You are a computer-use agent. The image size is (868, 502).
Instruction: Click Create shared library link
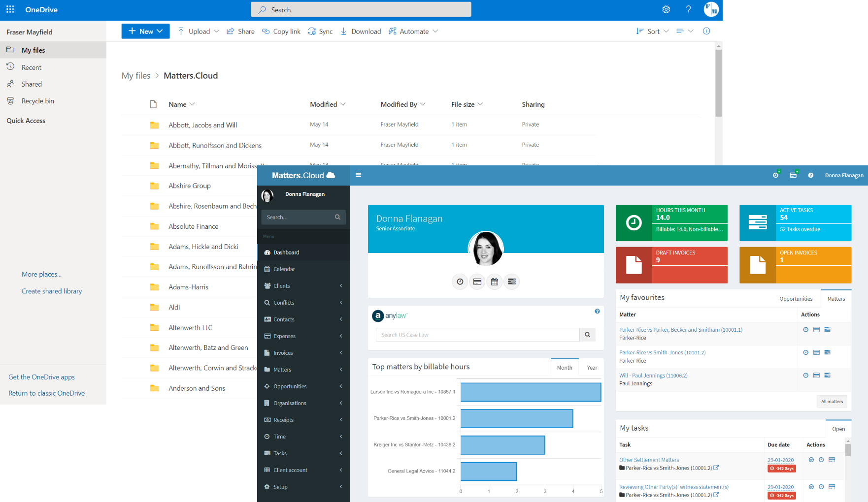52,291
